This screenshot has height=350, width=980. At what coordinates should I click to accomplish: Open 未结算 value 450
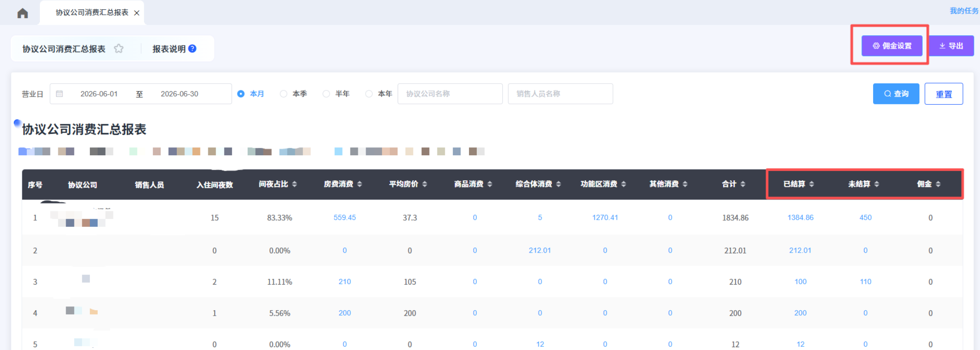click(866, 217)
